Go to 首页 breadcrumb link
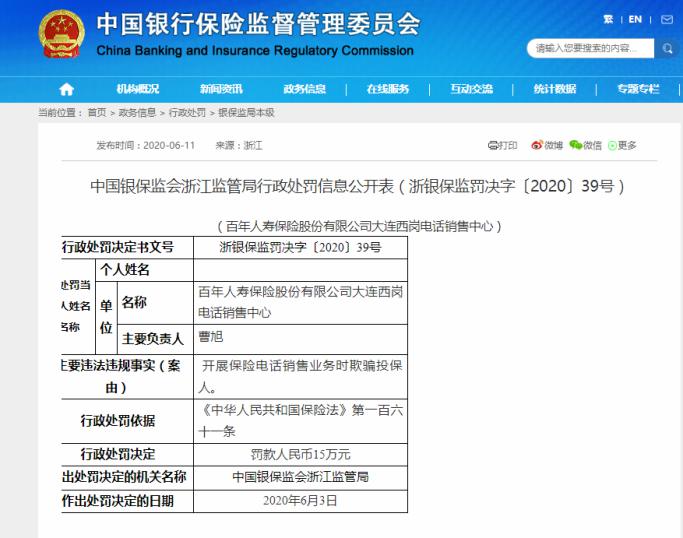Screen dimensions: 683x538 [x=97, y=113]
